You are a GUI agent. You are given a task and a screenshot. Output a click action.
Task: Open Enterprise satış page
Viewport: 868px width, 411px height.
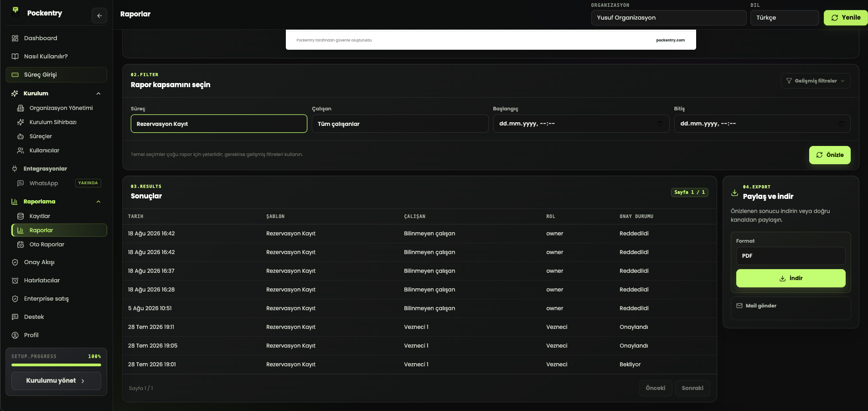click(x=56, y=299)
